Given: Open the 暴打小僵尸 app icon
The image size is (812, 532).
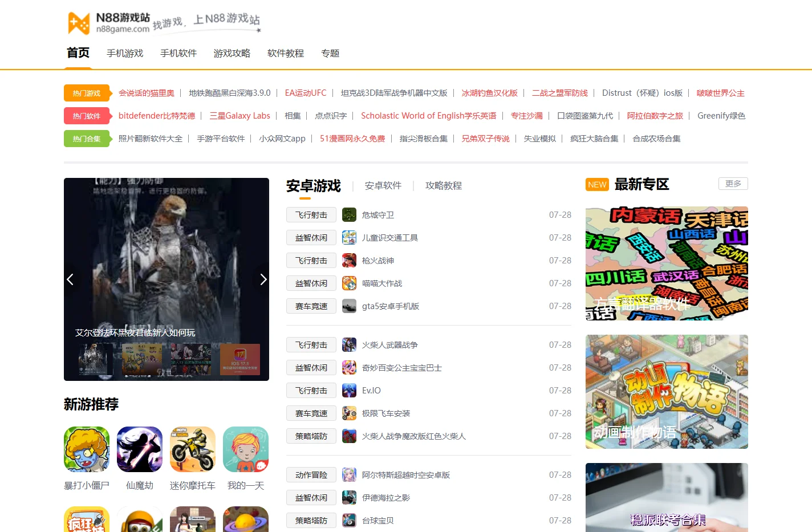Looking at the screenshot, I should [87, 449].
